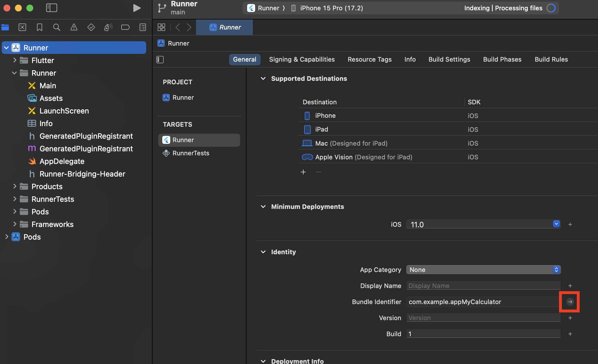Viewport: 598px width, 364px height.
Task: Open the related items grid icon
Action: point(161,27)
